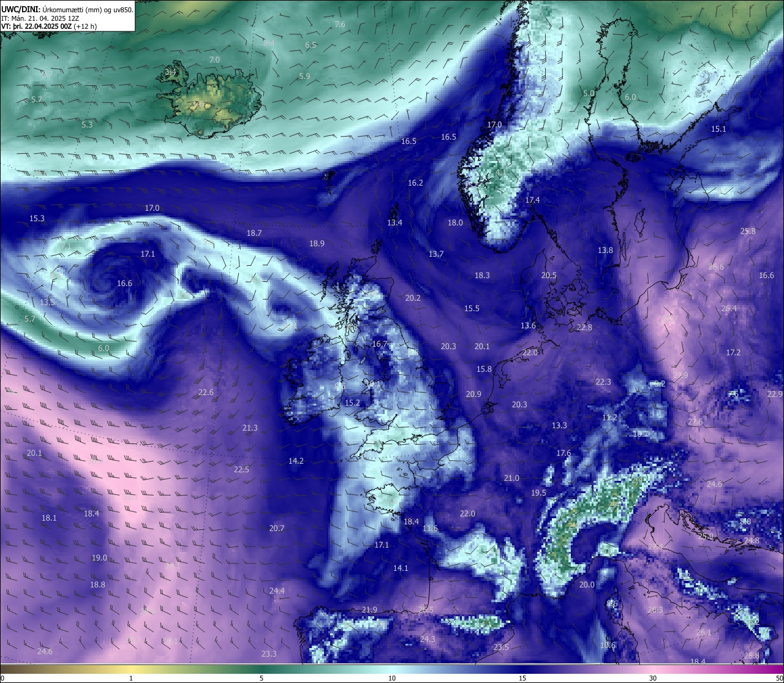
Task: Click the map value 13.3
Action: pyautogui.click(x=559, y=425)
